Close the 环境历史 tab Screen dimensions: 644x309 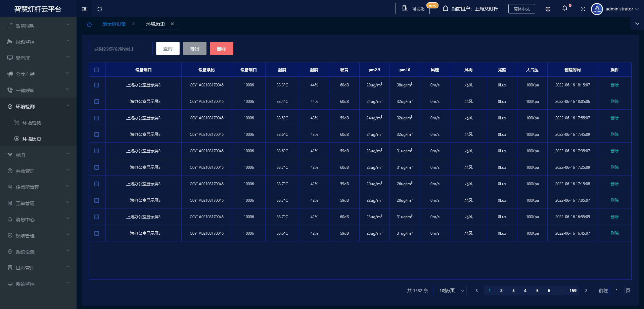pos(173,24)
